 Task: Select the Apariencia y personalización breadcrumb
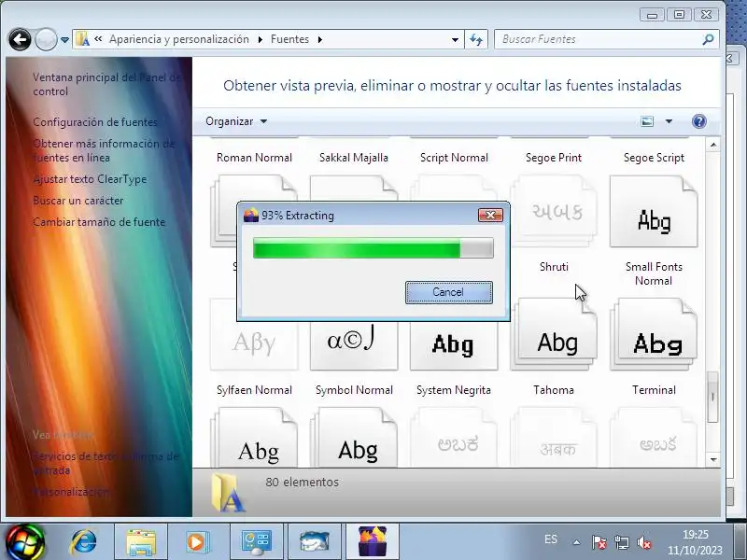coord(178,39)
